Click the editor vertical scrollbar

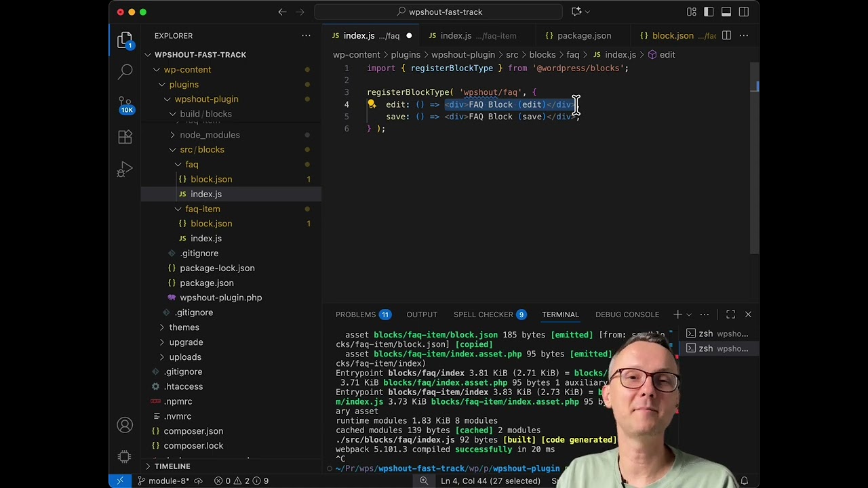click(755, 159)
